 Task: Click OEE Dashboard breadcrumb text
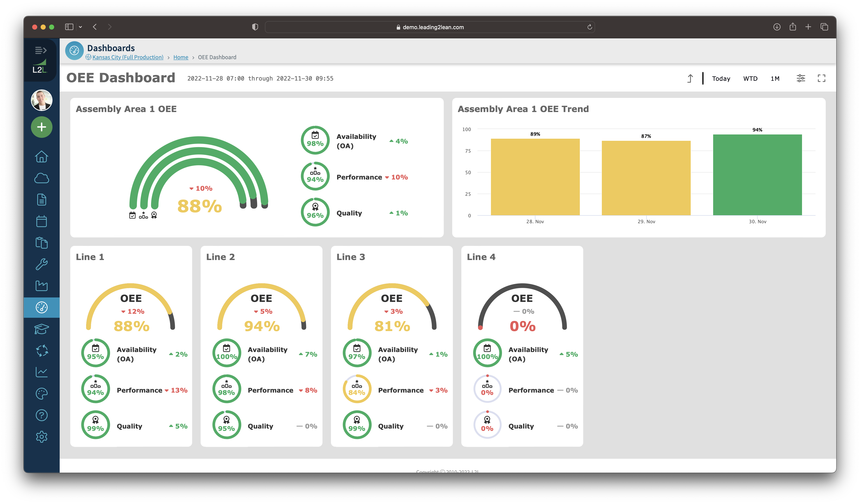(217, 57)
